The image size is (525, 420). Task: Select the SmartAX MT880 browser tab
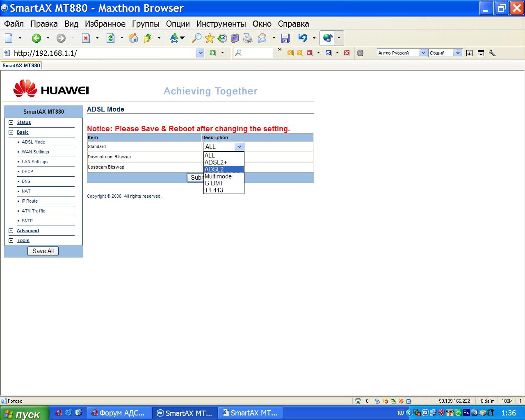click(21, 65)
